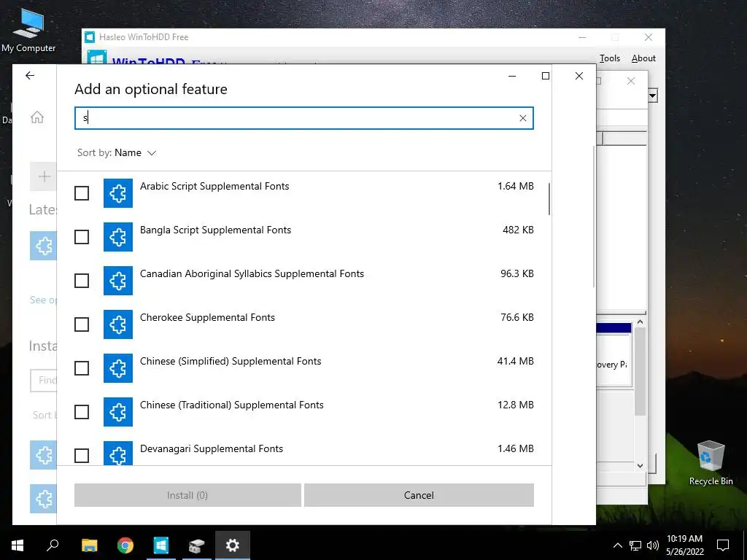Open dropdown arrow in WinToHDD inner window
This screenshot has height=560, width=747.
click(x=653, y=96)
